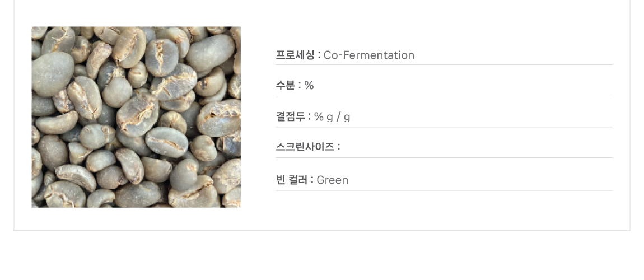Click the green coffee beans photo

tap(136, 117)
